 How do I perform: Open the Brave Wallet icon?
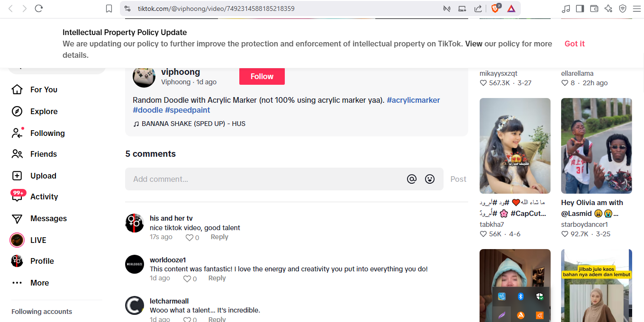coord(594,9)
